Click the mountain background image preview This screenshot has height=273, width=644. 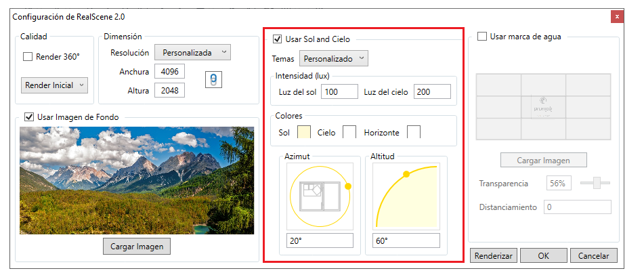point(137,180)
